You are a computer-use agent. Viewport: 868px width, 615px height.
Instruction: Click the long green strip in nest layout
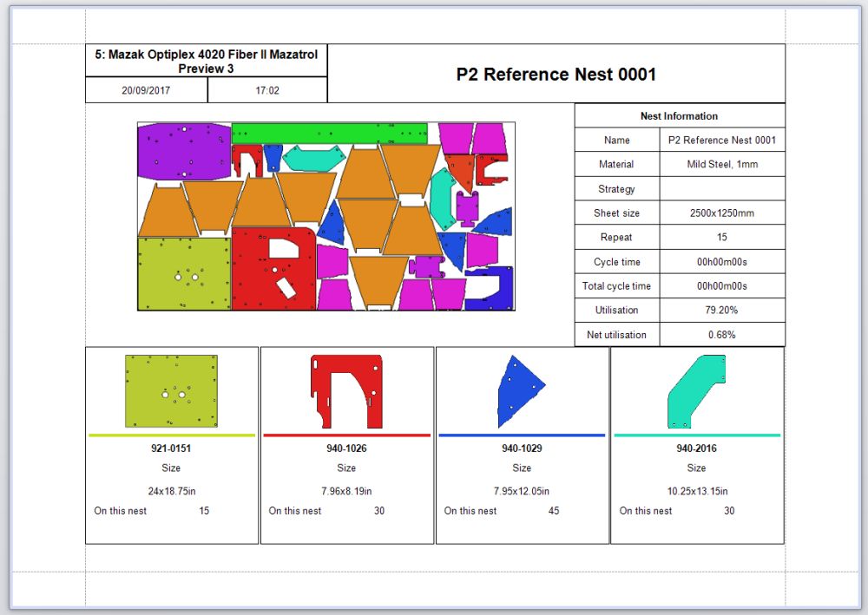[330, 133]
